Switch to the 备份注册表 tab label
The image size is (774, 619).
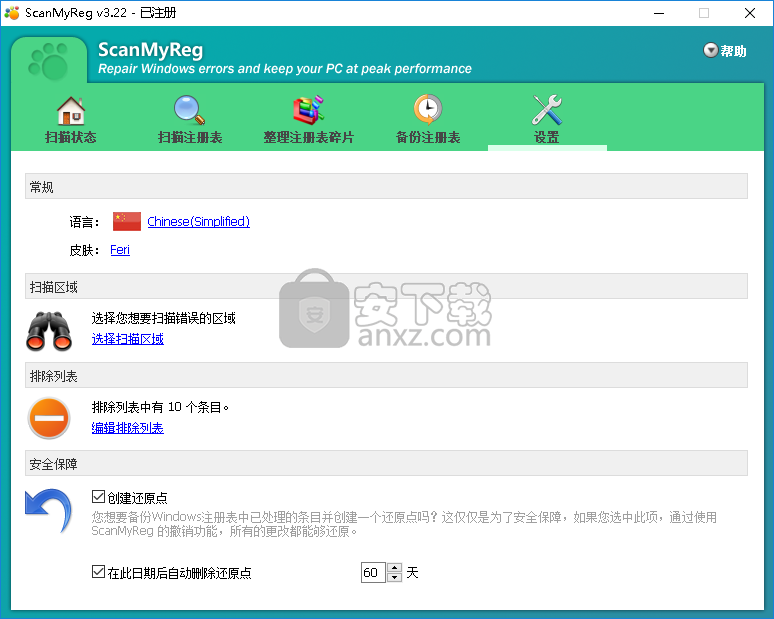[428, 137]
